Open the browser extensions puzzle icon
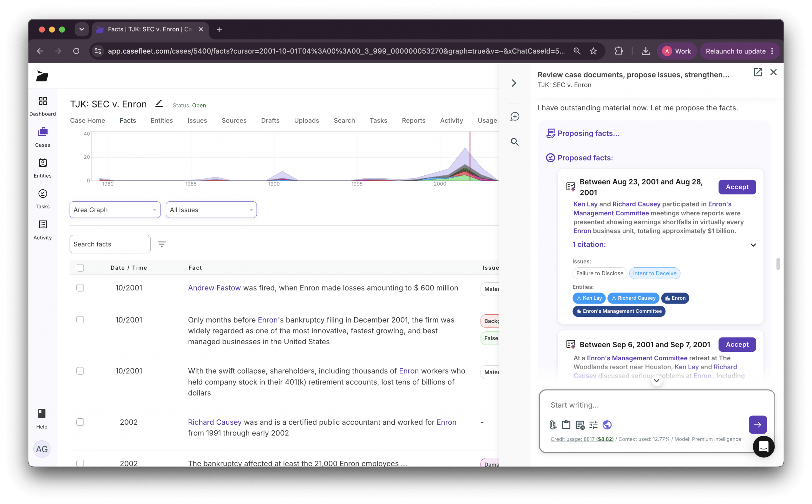 click(619, 51)
